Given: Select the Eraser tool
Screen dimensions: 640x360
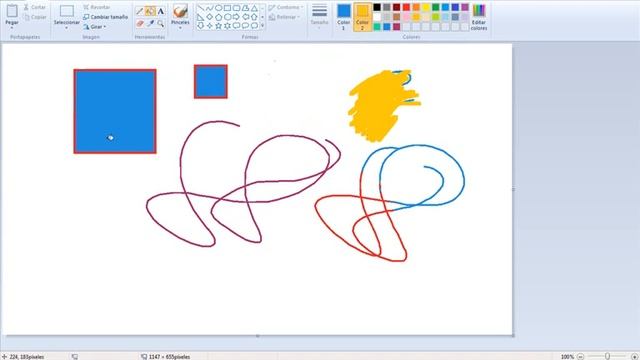Looking at the screenshot, I should (140, 24).
